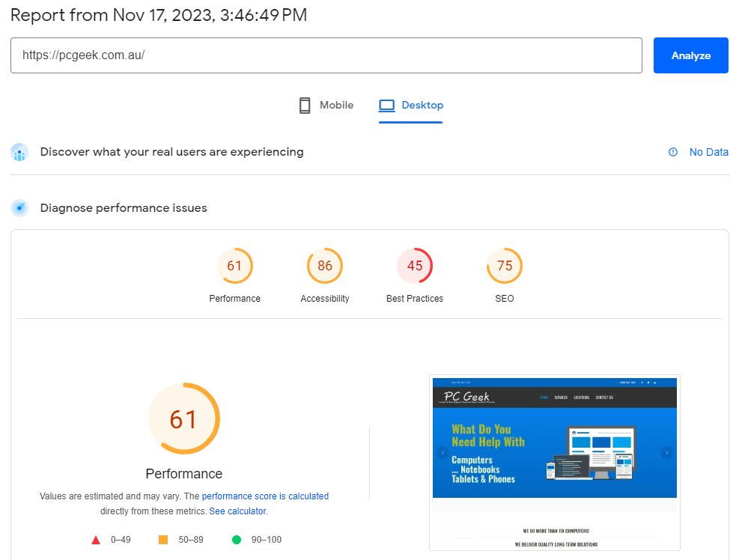This screenshot has width=742, height=560.
Task: Click the diagnose performance issues icon
Action: [x=20, y=208]
